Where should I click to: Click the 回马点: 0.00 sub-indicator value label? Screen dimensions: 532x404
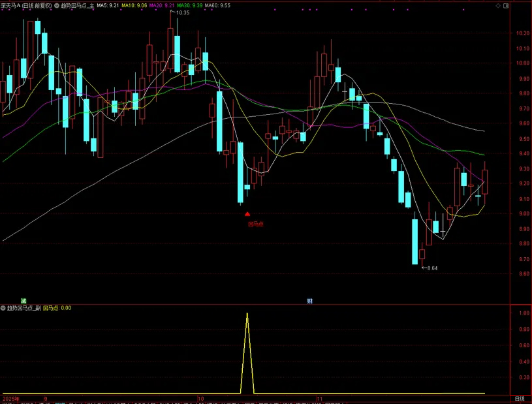57,308
